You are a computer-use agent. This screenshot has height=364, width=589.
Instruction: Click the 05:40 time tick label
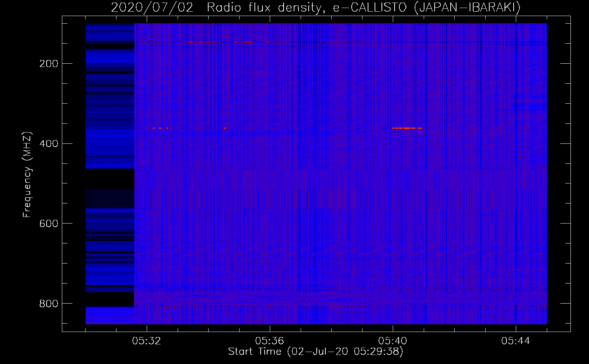point(393,341)
